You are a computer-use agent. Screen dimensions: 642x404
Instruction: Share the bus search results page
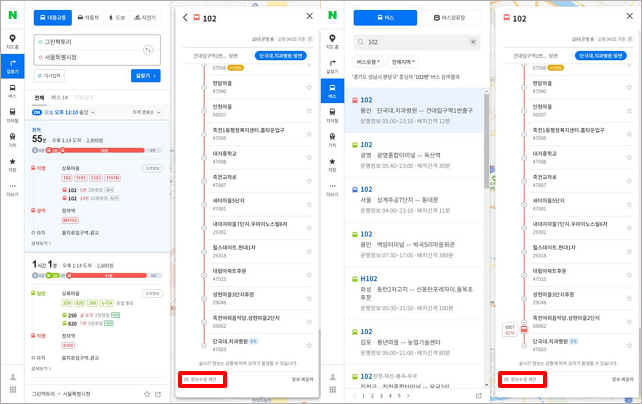[x=478, y=395]
